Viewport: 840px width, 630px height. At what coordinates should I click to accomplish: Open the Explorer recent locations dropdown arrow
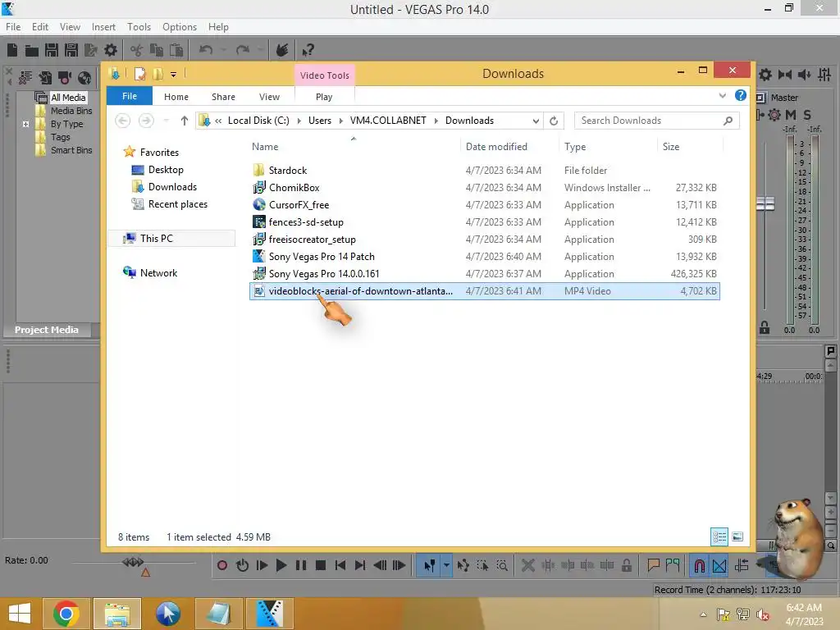click(x=166, y=121)
